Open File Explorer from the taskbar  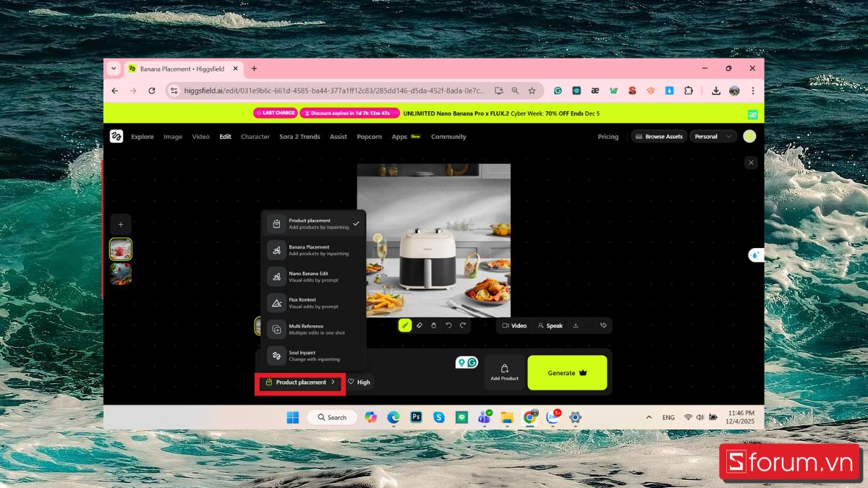[x=507, y=417]
